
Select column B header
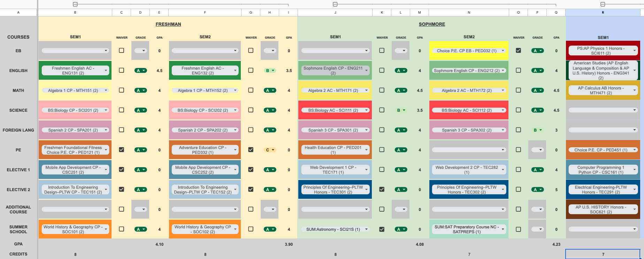click(75, 13)
